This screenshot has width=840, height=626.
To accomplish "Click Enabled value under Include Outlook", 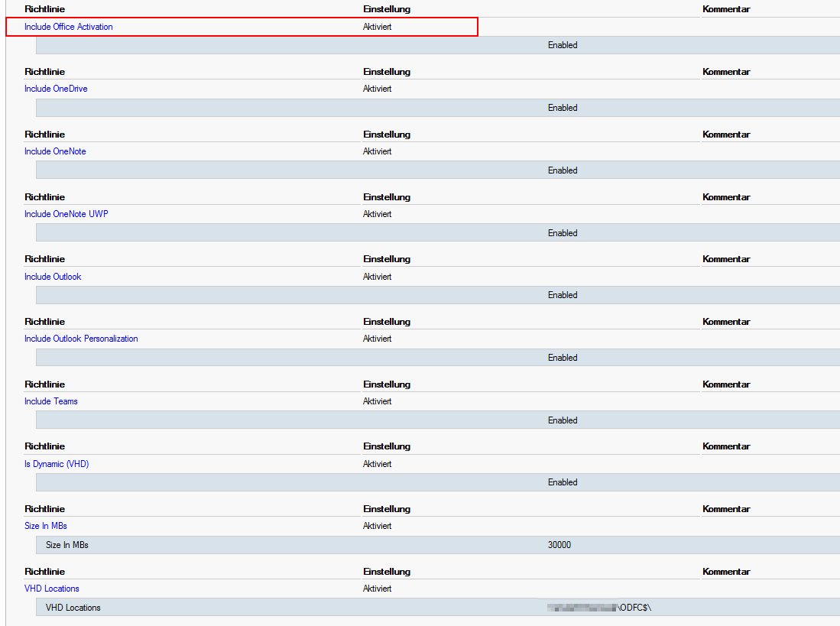I will point(563,296).
